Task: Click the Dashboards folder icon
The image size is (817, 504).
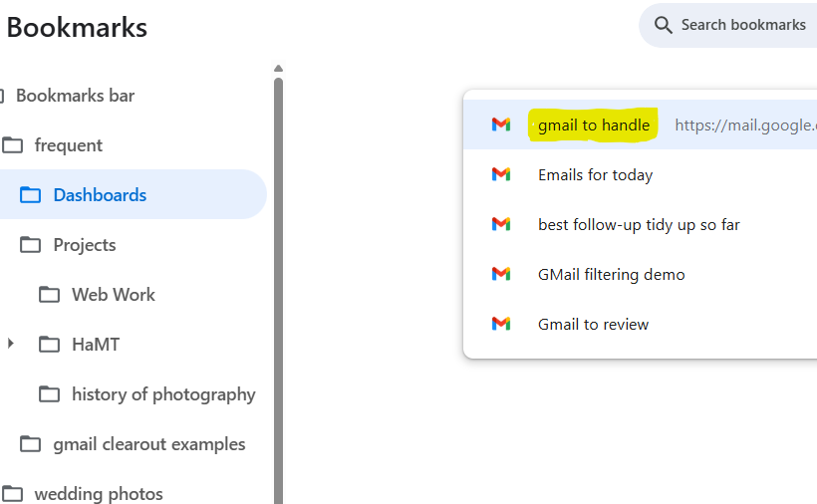Action: (31, 195)
